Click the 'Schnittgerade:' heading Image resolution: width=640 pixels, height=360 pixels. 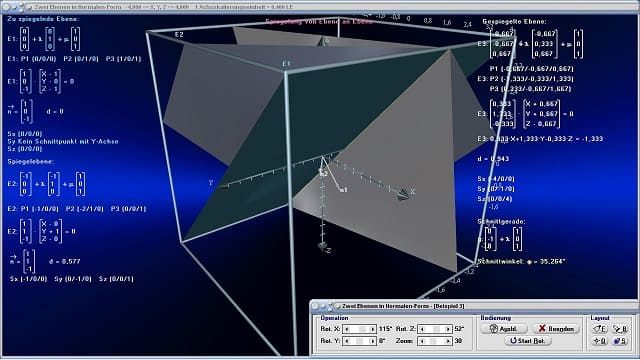[501, 222]
